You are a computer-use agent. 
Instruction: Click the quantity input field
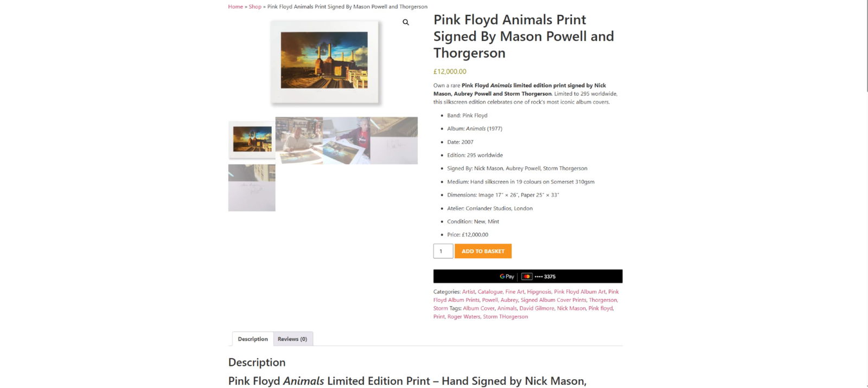443,251
